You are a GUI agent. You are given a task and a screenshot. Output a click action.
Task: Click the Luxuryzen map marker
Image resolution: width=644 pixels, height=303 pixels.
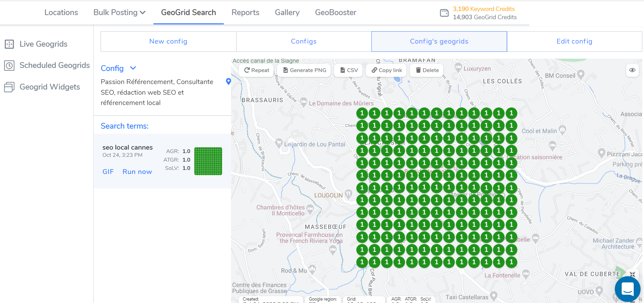coord(458,68)
